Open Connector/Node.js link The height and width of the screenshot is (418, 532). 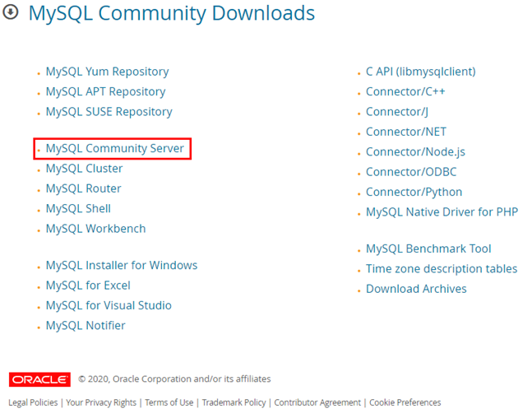[415, 152]
